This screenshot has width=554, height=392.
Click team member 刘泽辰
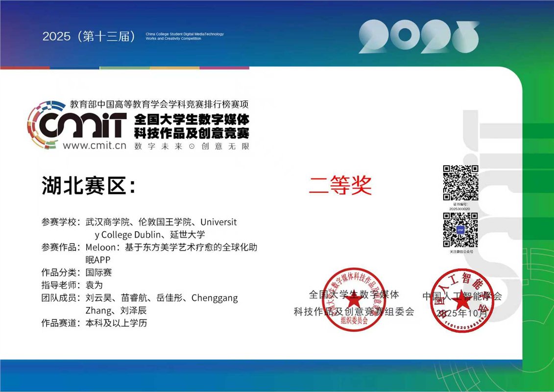134,311
